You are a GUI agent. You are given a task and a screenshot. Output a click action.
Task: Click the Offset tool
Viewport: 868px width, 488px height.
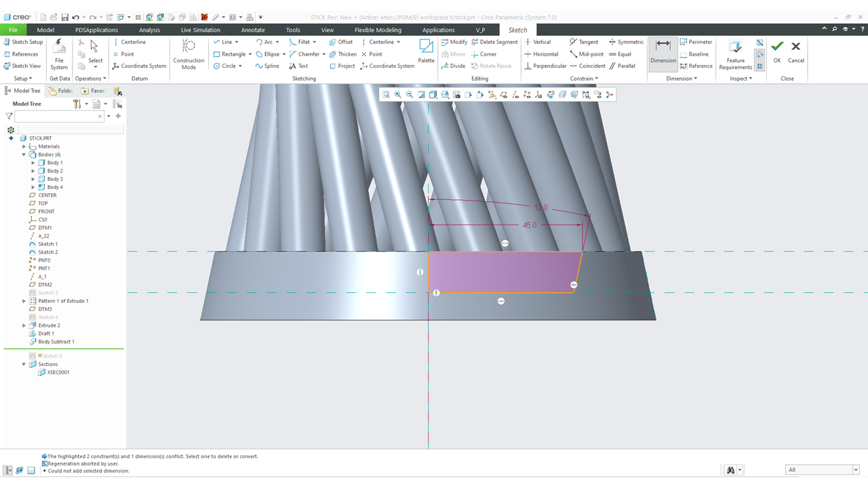click(341, 42)
